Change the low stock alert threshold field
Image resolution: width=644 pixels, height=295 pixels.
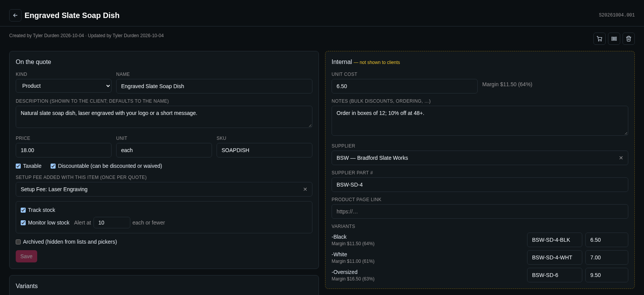click(x=112, y=223)
